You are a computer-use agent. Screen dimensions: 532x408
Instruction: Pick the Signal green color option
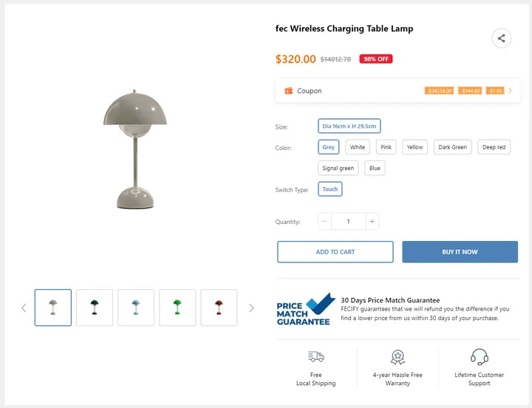(x=338, y=168)
